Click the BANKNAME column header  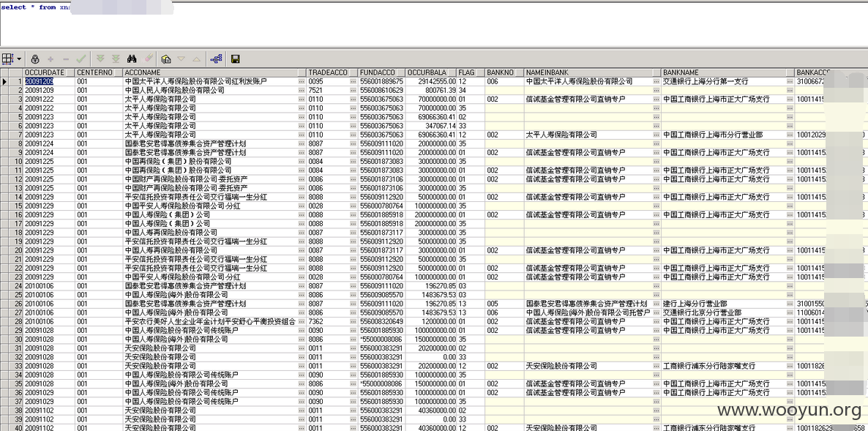(x=727, y=72)
